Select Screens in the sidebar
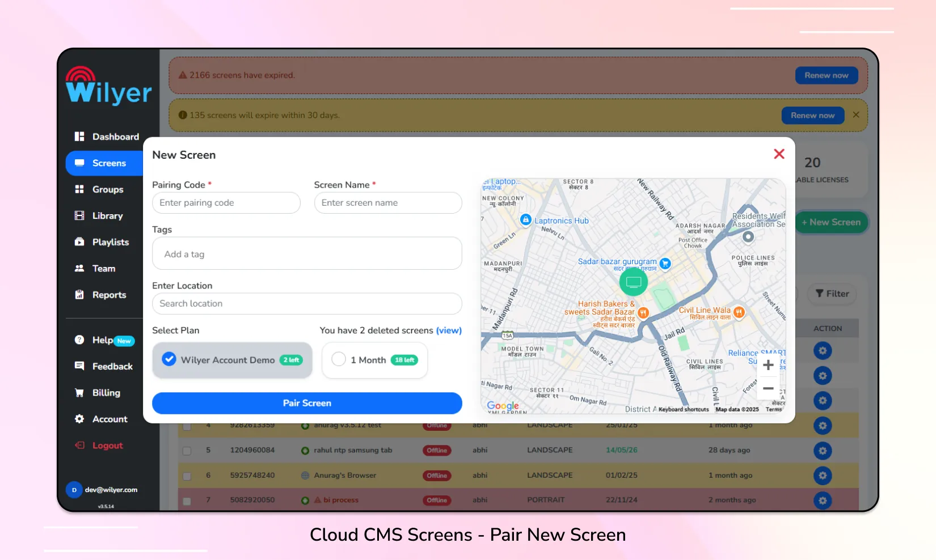936x560 pixels. click(104, 163)
